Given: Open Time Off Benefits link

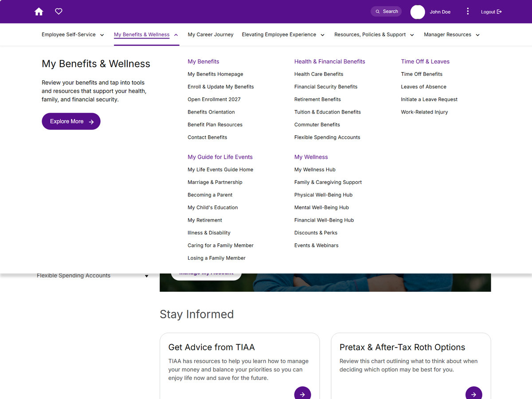Looking at the screenshot, I should [x=422, y=74].
